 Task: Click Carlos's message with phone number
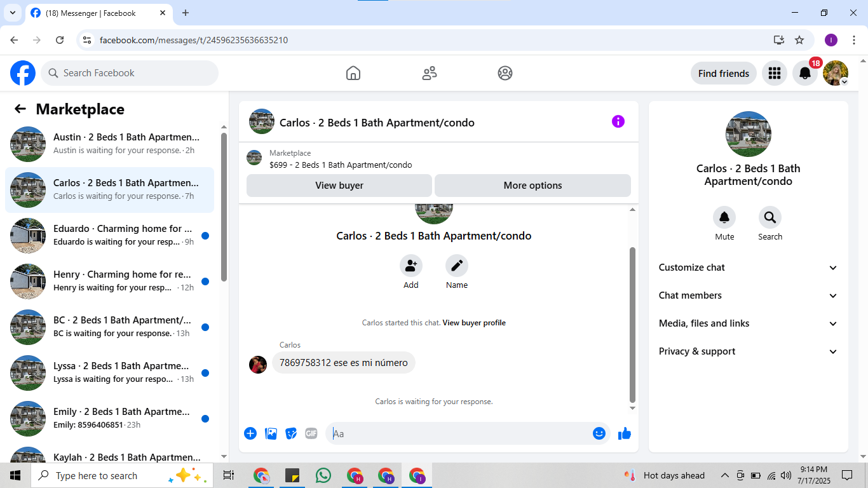click(x=344, y=363)
